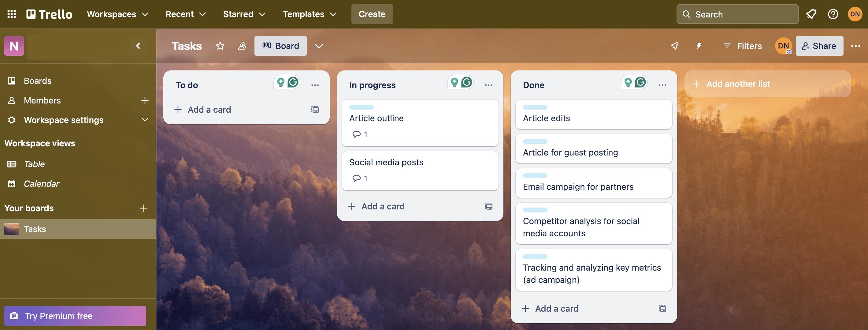Viewport: 868px width, 330px height.
Task: Click the lightbulb icon in the To do list
Action: (280, 82)
